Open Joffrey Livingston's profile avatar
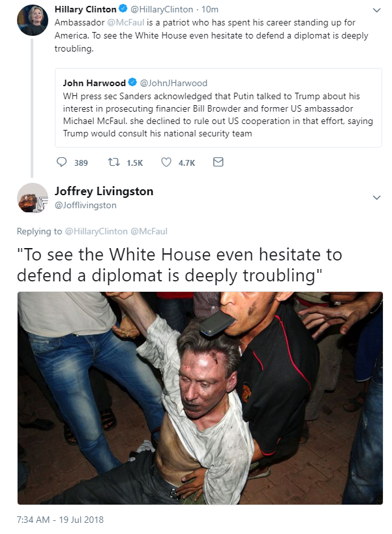392x534 pixels. 33,198
